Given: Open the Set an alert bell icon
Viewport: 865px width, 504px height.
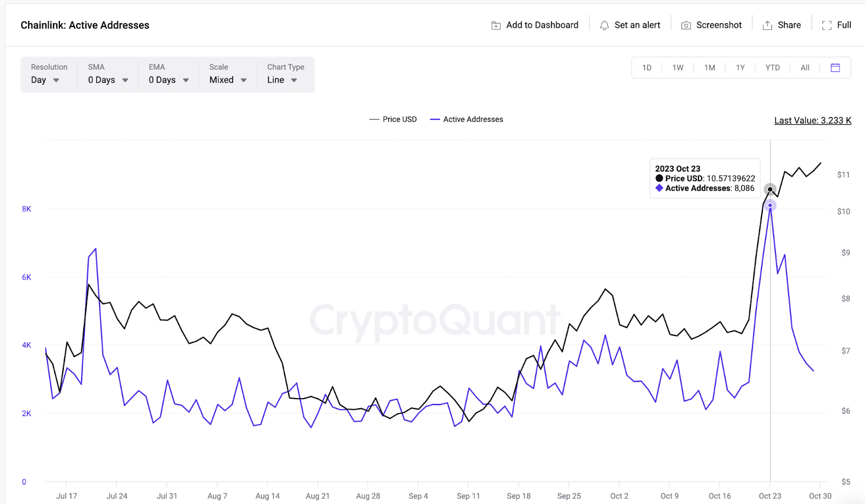Looking at the screenshot, I should coord(603,25).
